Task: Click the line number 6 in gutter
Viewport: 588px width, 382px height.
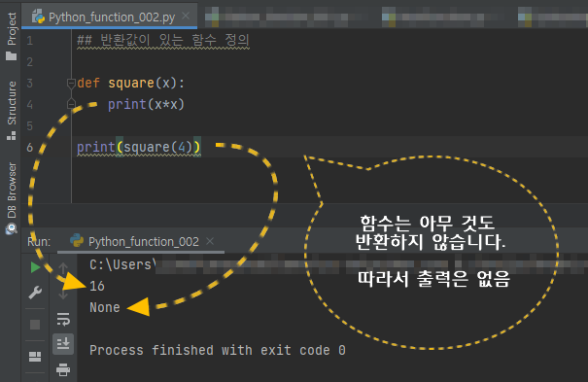Action: 29,148
